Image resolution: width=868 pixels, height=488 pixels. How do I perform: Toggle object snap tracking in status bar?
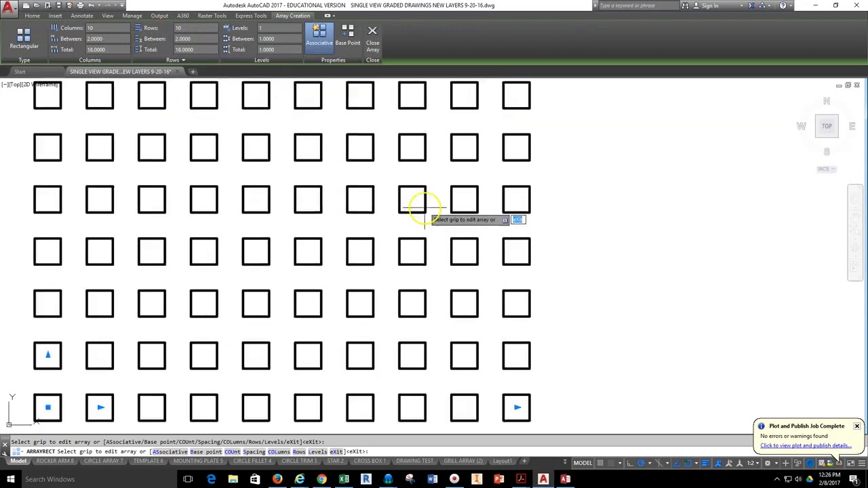676,463
